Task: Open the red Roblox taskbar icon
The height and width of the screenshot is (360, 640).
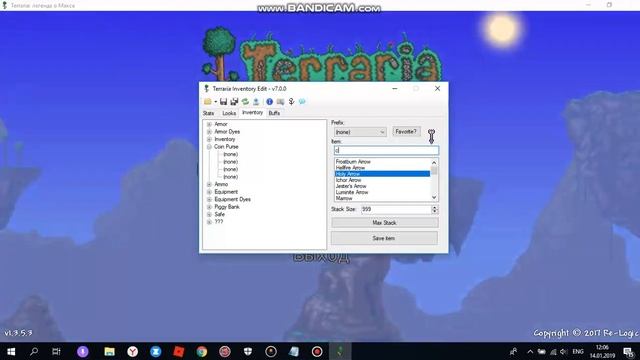Action: (179, 351)
